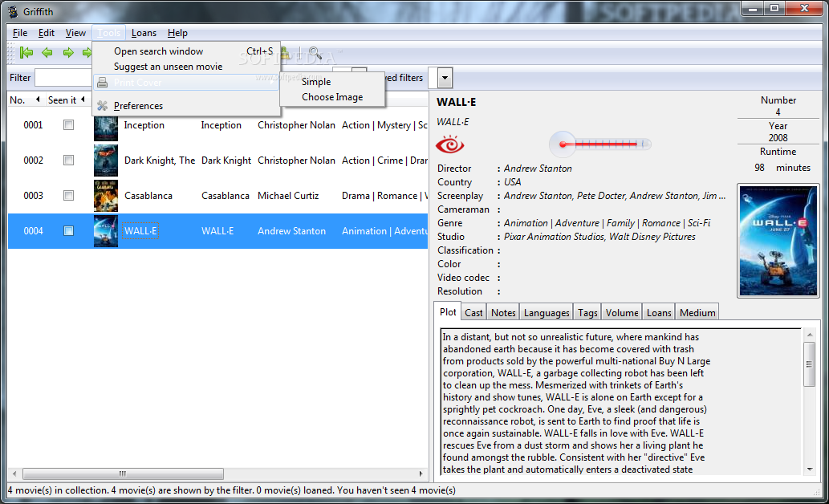Select Suggest an unseen movie

(x=186, y=67)
